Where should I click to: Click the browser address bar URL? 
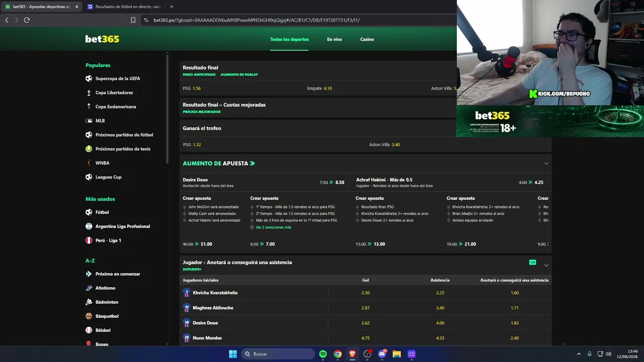[257, 20]
